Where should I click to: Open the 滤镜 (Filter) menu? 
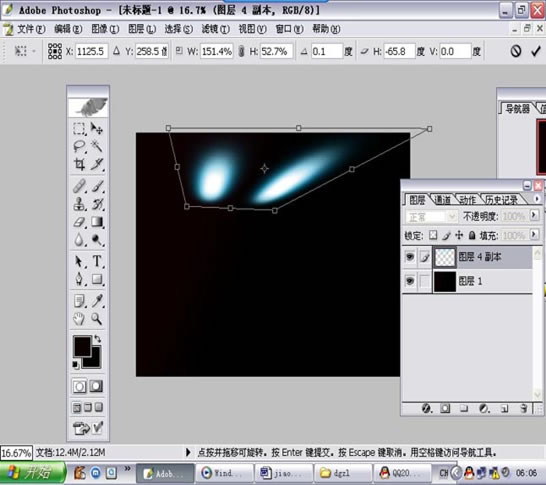point(216,29)
